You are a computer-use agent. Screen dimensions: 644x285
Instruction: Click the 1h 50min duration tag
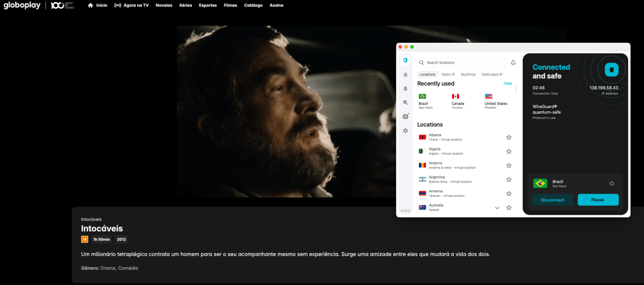(x=101, y=240)
